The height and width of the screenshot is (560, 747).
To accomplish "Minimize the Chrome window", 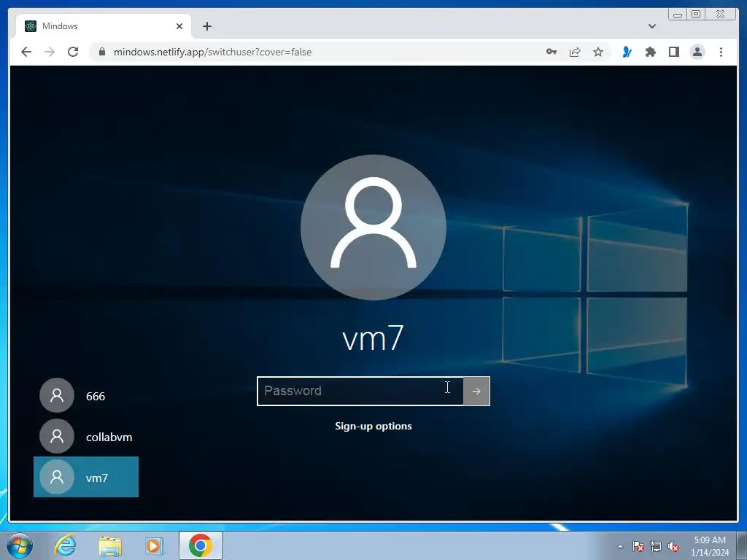I will pos(678,15).
